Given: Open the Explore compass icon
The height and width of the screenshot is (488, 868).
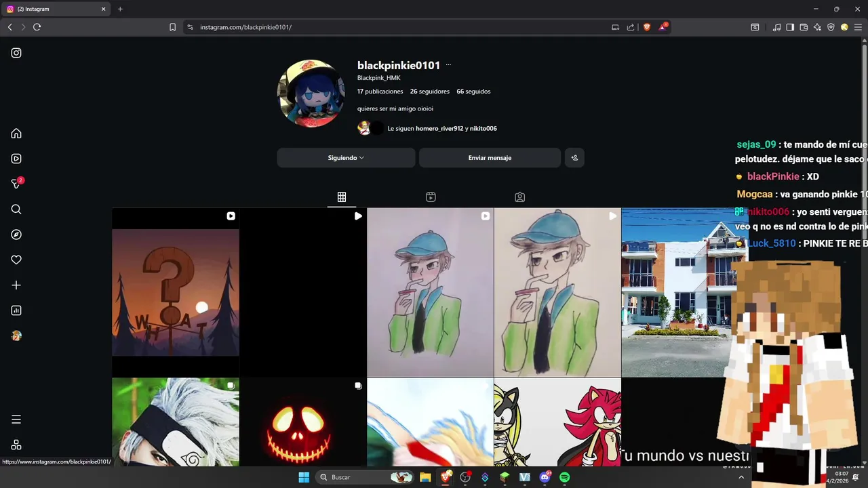Looking at the screenshot, I should [x=16, y=235].
